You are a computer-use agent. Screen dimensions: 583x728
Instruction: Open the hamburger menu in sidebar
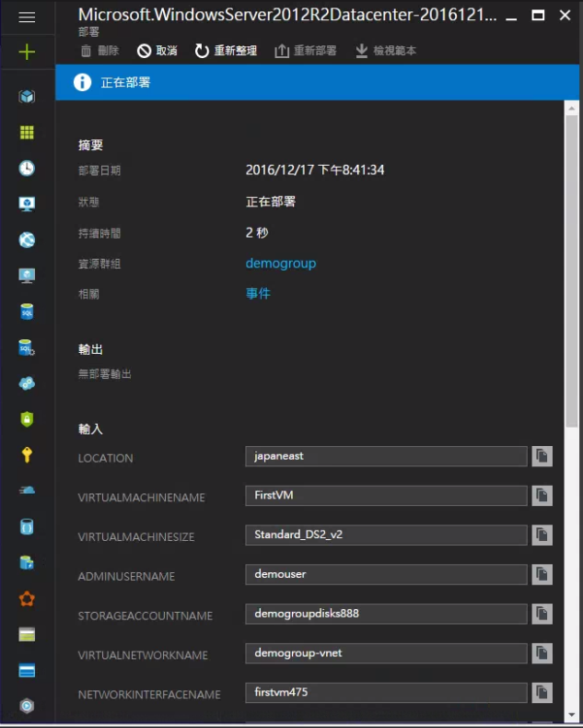pyautogui.click(x=27, y=18)
